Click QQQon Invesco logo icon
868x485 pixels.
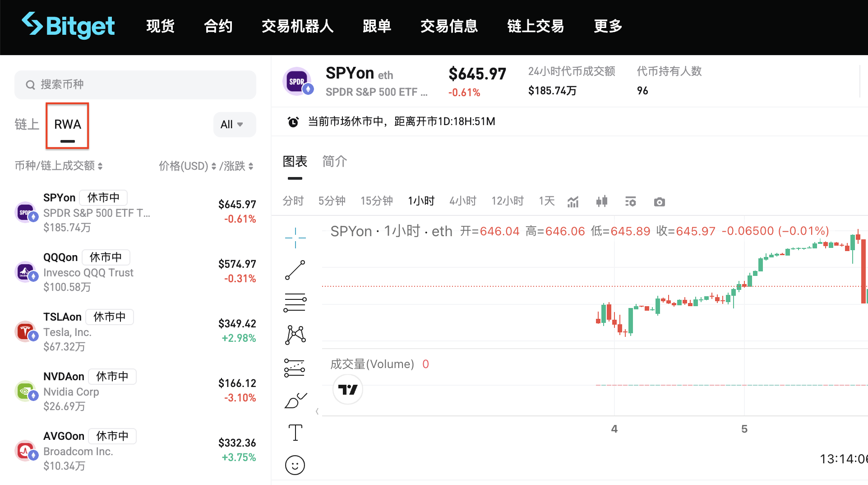coord(26,272)
